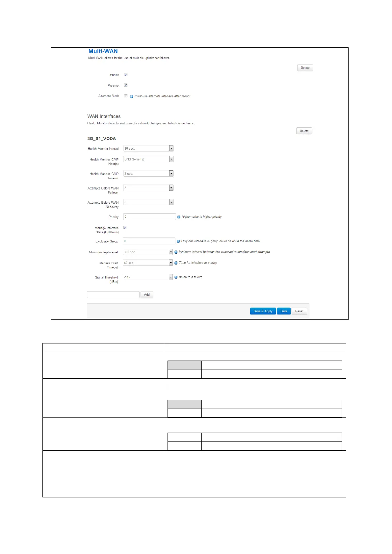Open the Health Monitor ICMP Timeout dropdown

(148, 173)
